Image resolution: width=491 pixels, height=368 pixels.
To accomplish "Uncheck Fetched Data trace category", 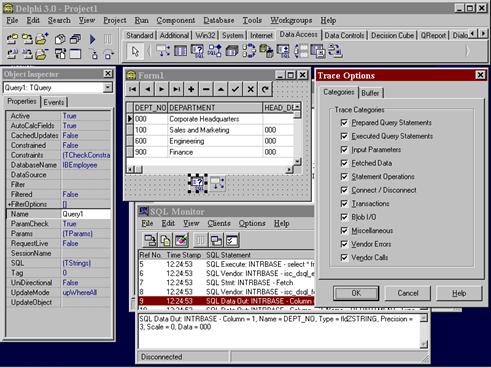I will (344, 163).
